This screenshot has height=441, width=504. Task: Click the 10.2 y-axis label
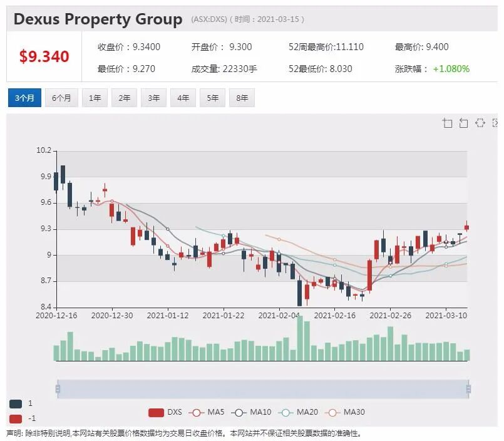click(44, 150)
